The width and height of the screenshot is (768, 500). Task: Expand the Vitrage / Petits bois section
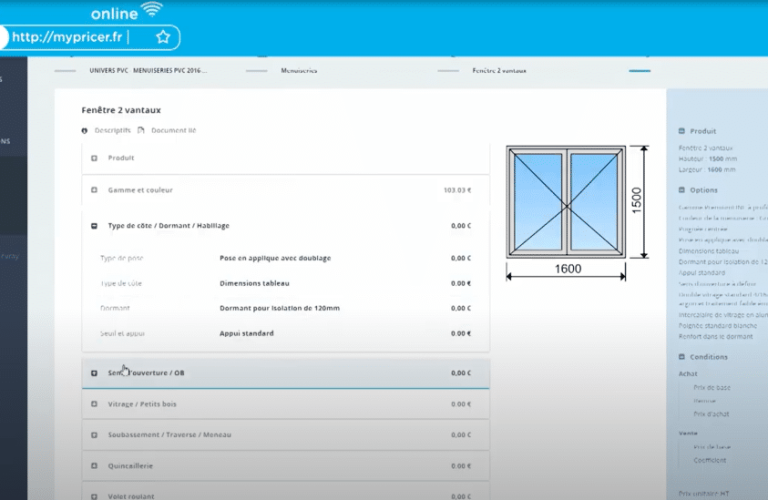pos(94,404)
